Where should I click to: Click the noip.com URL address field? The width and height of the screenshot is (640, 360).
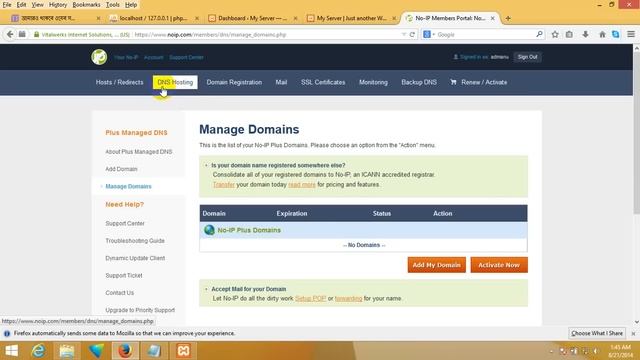pyautogui.click(x=265, y=35)
